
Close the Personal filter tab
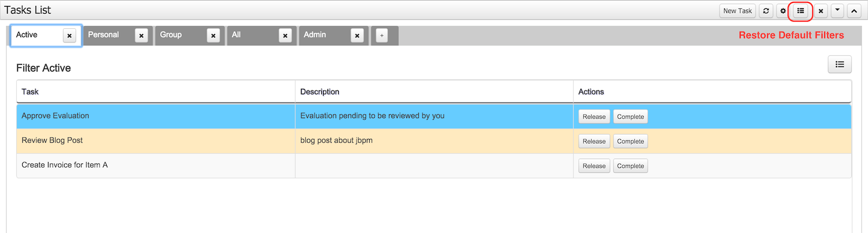tap(141, 36)
